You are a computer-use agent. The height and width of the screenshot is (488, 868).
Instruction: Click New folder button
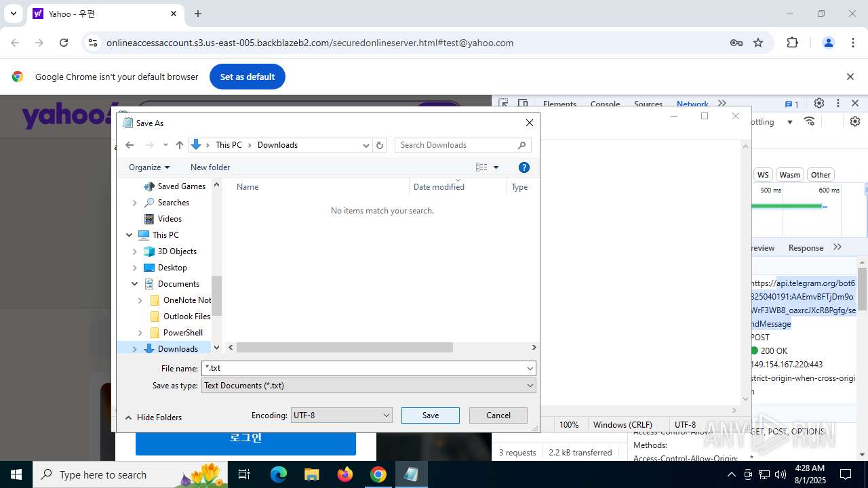tap(210, 167)
